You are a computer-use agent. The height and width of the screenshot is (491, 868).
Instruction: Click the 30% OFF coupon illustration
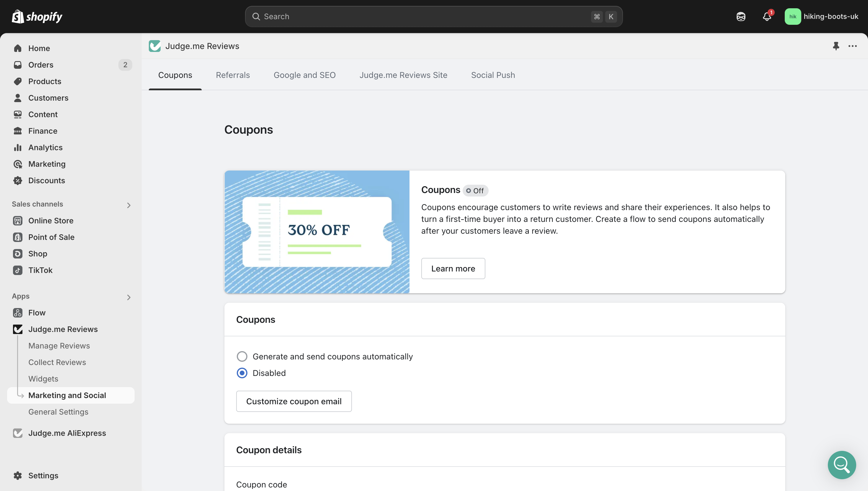tap(317, 232)
